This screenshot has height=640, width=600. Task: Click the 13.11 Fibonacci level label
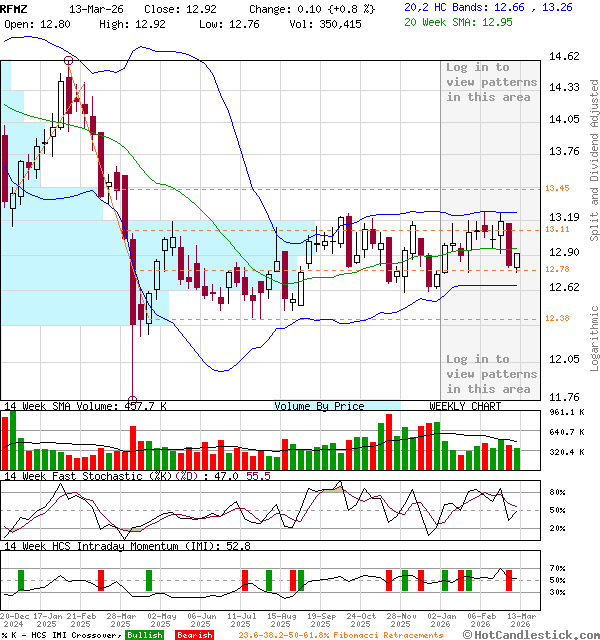[556, 229]
